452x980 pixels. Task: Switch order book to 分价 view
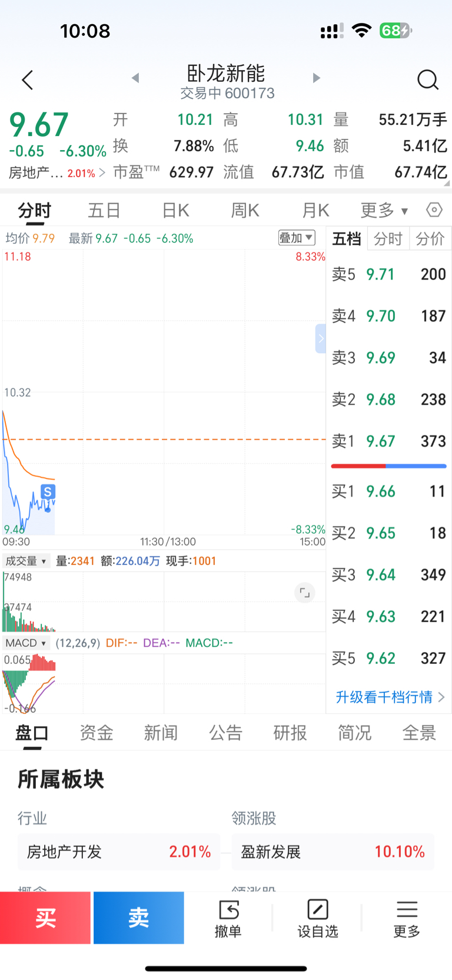pyautogui.click(x=430, y=238)
